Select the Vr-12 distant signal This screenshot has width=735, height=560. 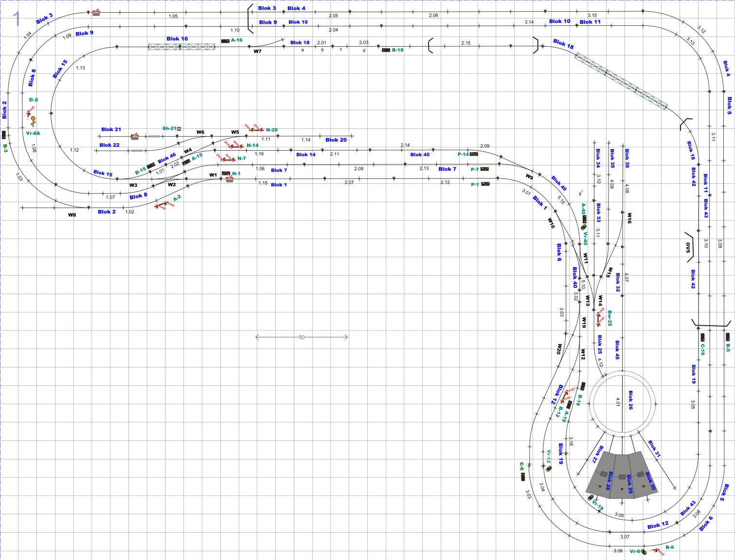[x=549, y=469]
